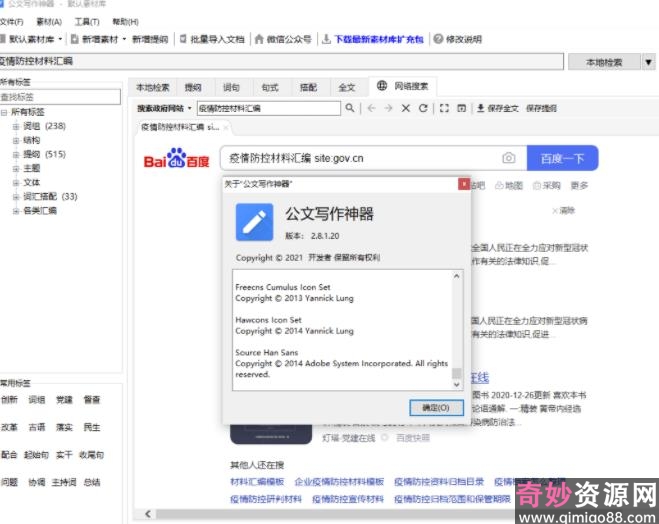Click the 百度一下 search button

[562, 158]
